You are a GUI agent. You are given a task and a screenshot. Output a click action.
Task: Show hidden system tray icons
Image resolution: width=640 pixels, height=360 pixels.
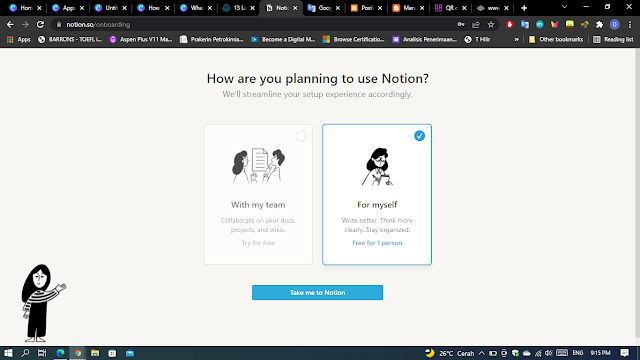482,353
